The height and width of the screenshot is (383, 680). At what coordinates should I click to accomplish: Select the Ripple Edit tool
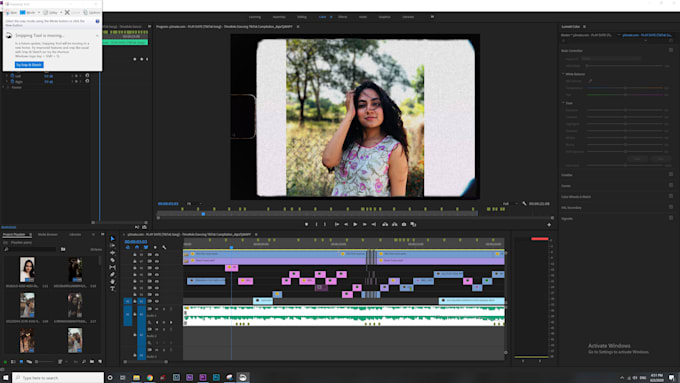pyautogui.click(x=113, y=253)
